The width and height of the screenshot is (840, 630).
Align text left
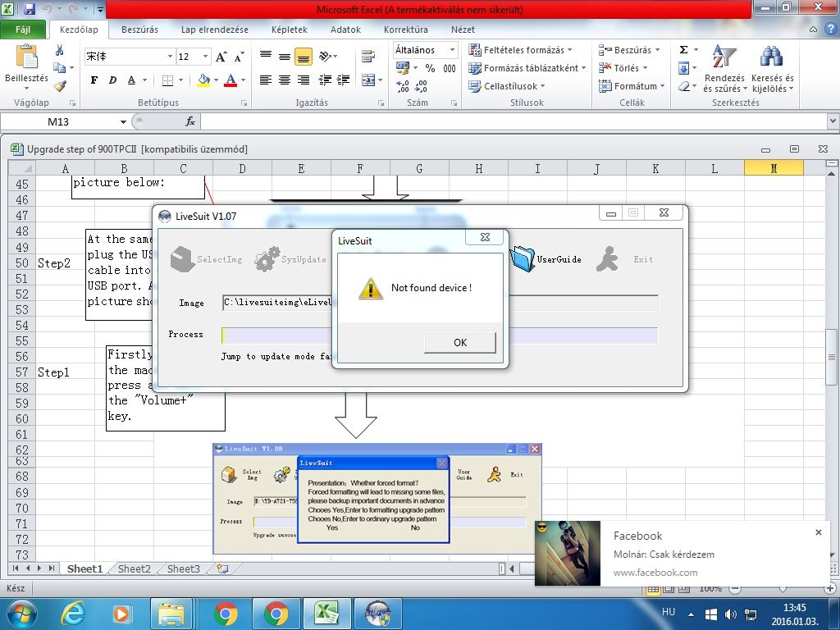[x=266, y=80]
